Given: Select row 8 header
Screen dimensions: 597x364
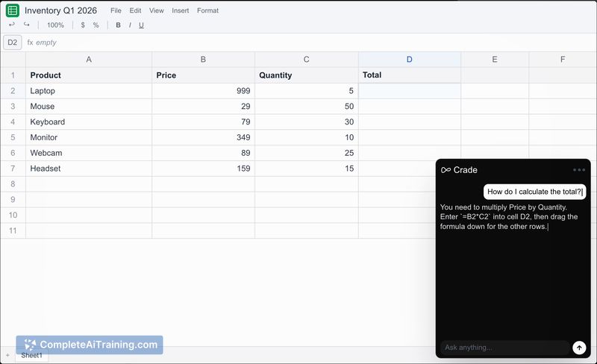Looking at the screenshot, I should [x=13, y=184].
